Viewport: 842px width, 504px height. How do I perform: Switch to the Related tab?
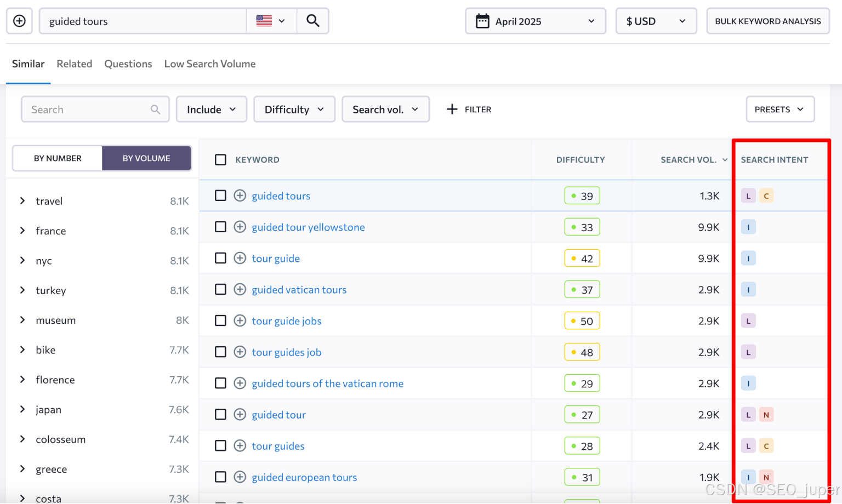[74, 64]
